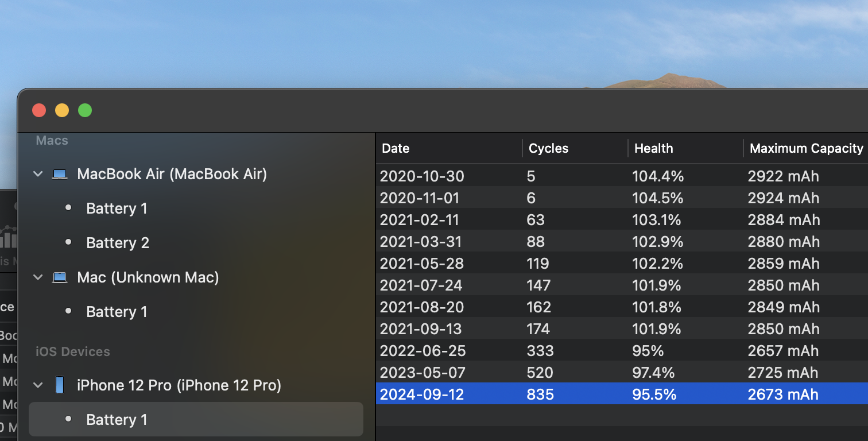Click the 2725 mAh capacity value

tap(782, 373)
